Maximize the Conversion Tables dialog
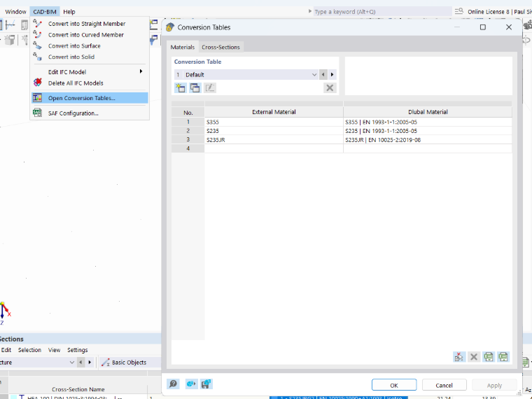Image resolution: width=532 pixels, height=399 pixels. click(483, 27)
